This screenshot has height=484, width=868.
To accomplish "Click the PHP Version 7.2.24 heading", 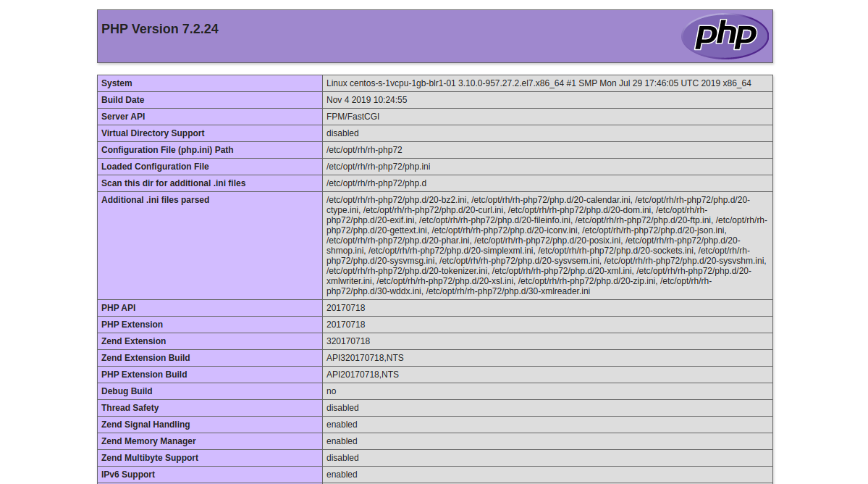I will [x=160, y=29].
